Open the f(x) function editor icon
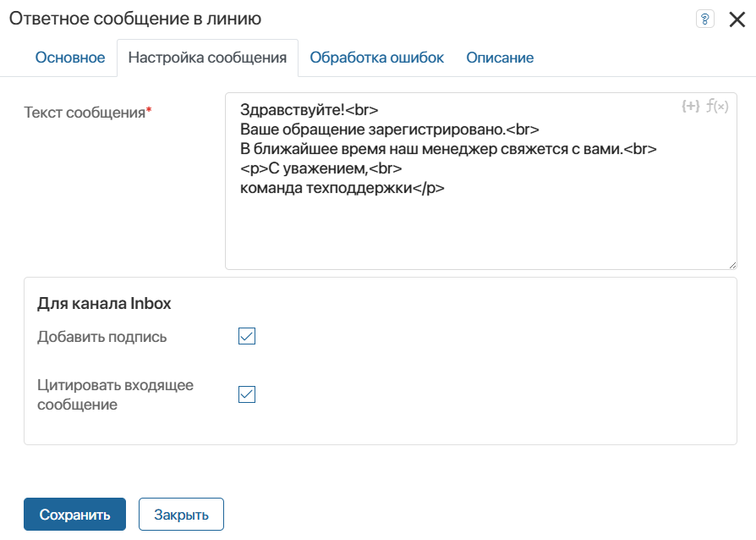The width and height of the screenshot is (756, 540). pos(717,106)
